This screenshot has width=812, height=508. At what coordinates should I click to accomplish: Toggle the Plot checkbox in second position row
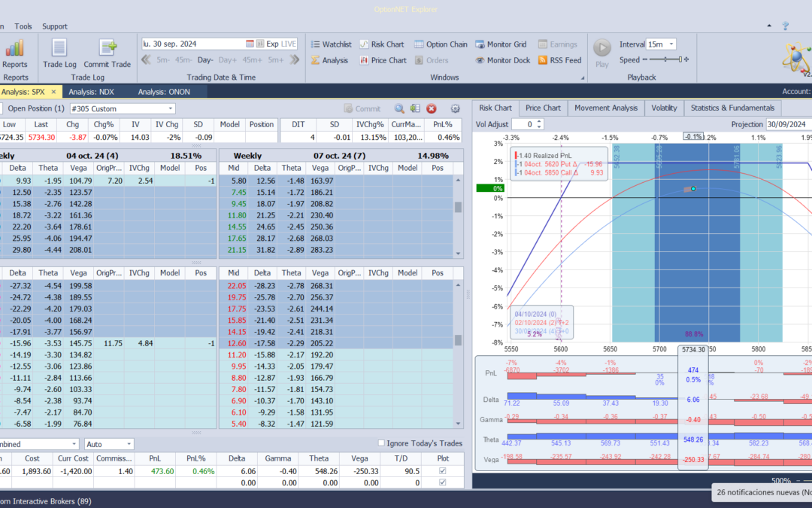pos(441,482)
